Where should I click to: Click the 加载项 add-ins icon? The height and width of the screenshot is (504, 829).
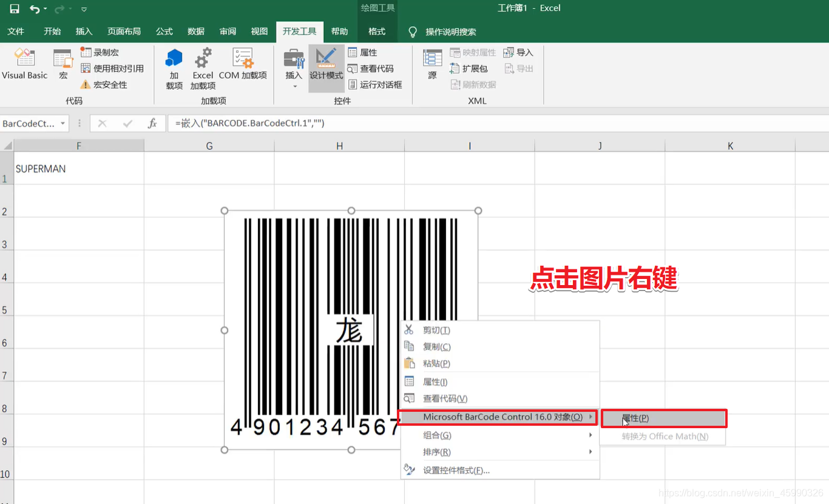tap(174, 69)
